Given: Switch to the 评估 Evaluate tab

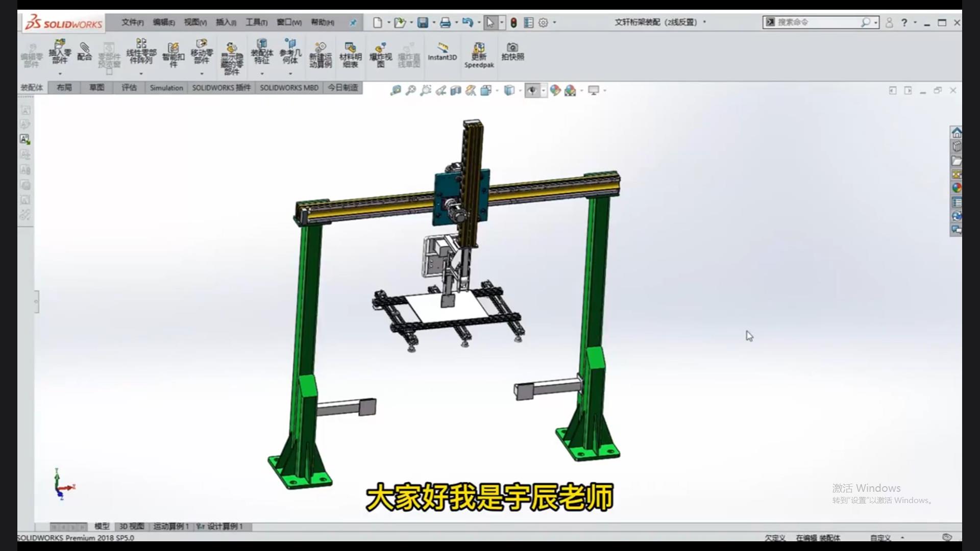Looking at the screenshot, I should pyautogui.click(x=129, y=88).
